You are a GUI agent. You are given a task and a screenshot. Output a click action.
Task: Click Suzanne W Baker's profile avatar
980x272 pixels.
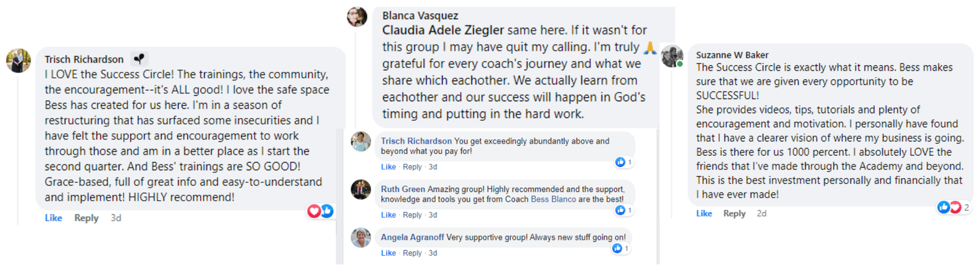click(x=672, y=56)
